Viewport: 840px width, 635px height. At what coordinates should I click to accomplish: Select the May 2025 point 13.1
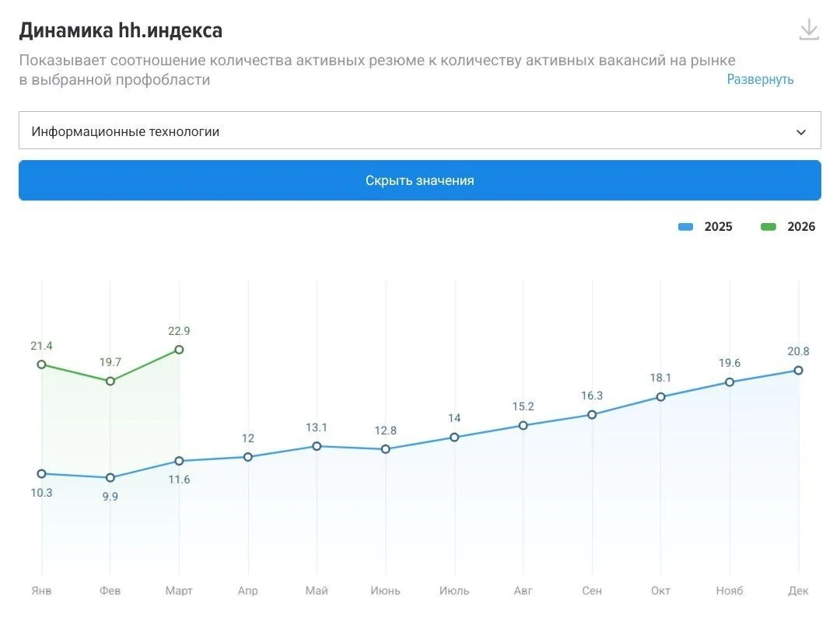tap(317, 446)
